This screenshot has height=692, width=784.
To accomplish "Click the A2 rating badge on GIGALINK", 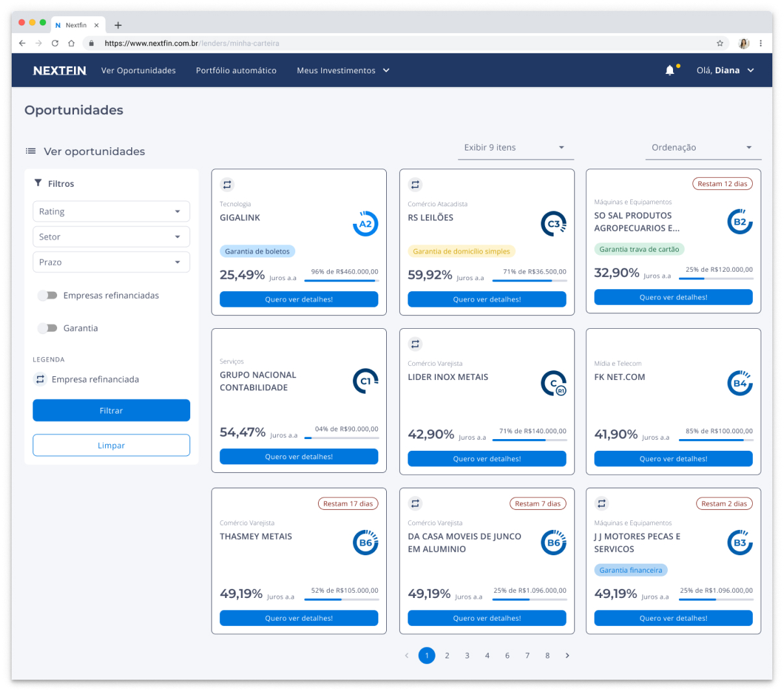I will coord(365,224).
